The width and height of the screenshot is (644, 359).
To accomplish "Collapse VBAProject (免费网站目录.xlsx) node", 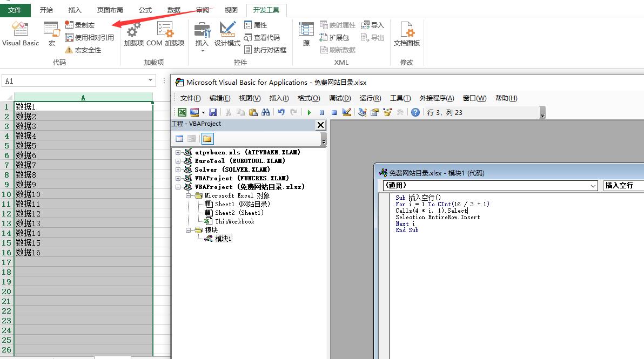I will [x=178, y=187].
